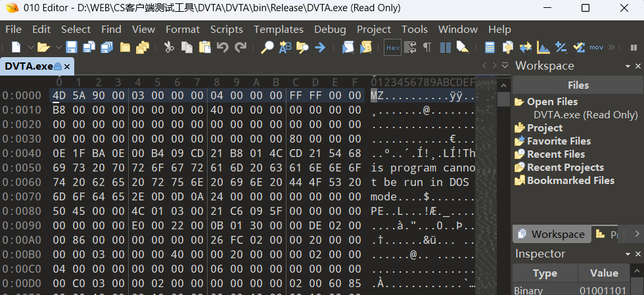Click the mov disassembler toolbar item
The image size is (644, 295).
597,47
